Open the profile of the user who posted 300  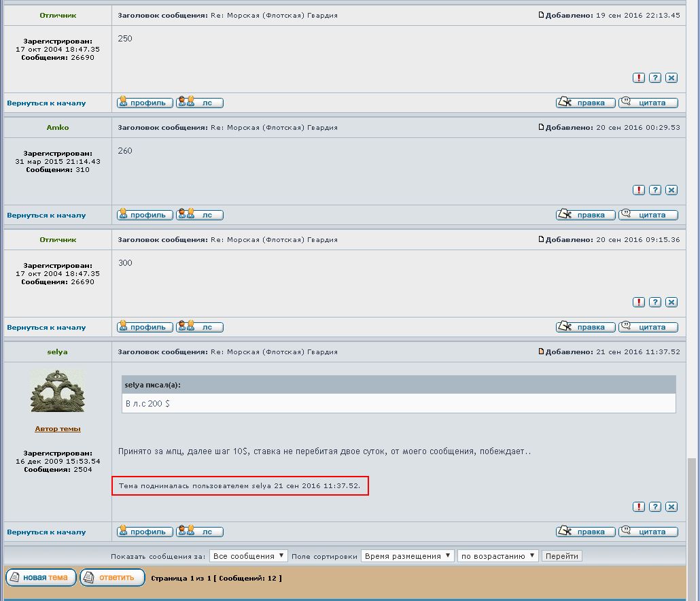145,327
